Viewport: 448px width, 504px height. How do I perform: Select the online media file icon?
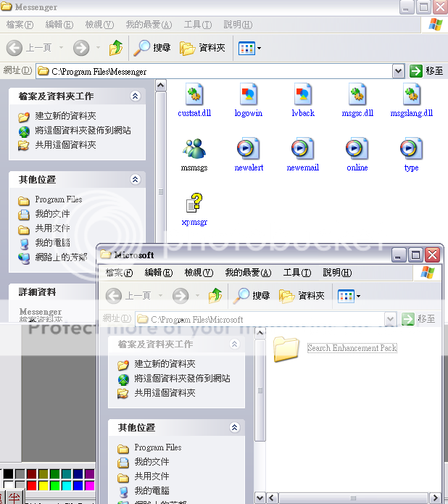click(x=357, y=149)
